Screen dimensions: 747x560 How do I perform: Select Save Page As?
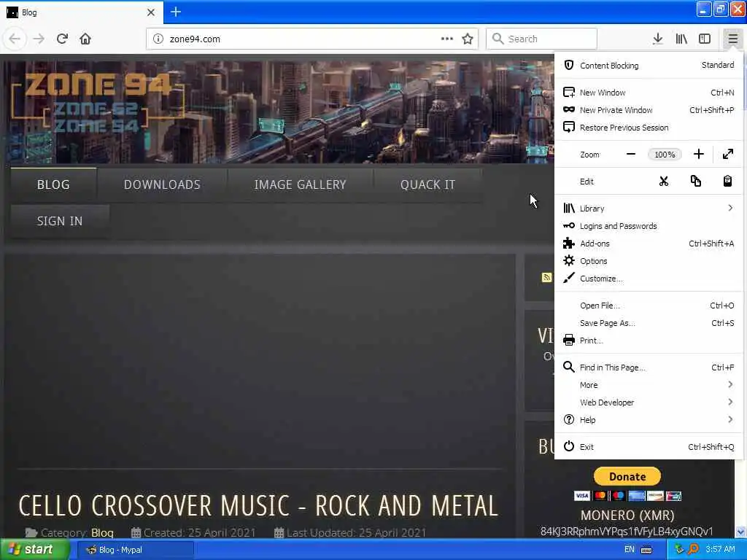(x=649, y=323)
